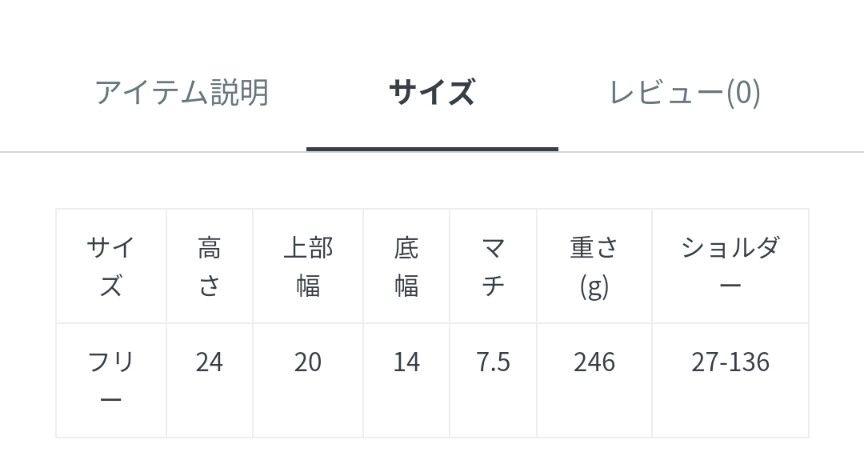This screenshot has width=864, height=466.
Task: Click the ショルダー column header
Action: pyautogui.click(x=730, y=266)
